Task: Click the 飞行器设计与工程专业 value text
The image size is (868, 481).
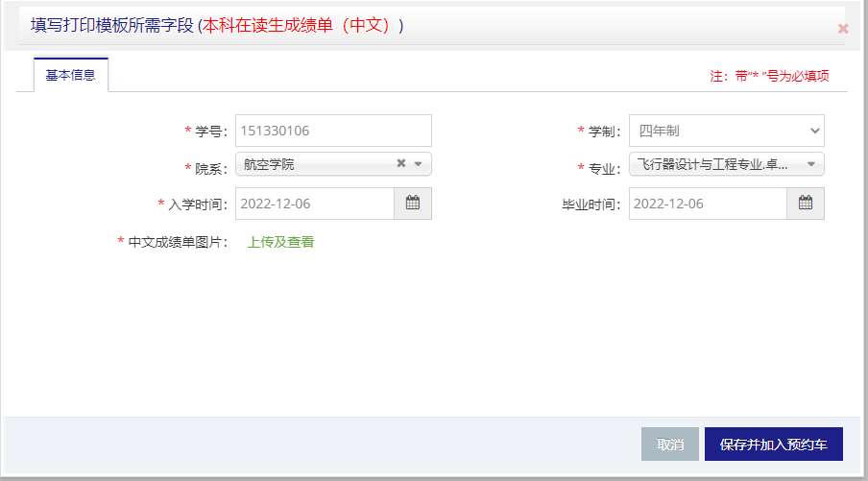Action: [x=712, y=164]
